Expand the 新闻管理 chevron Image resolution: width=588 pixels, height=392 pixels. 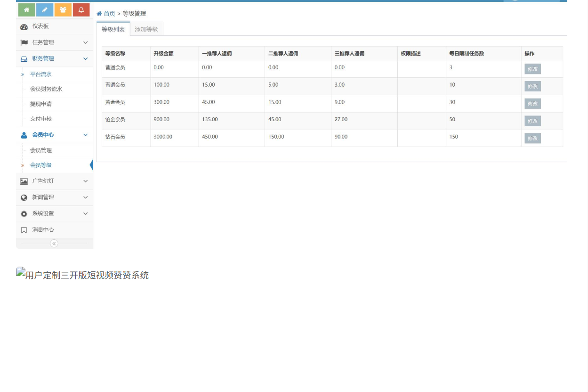point(86,197)
